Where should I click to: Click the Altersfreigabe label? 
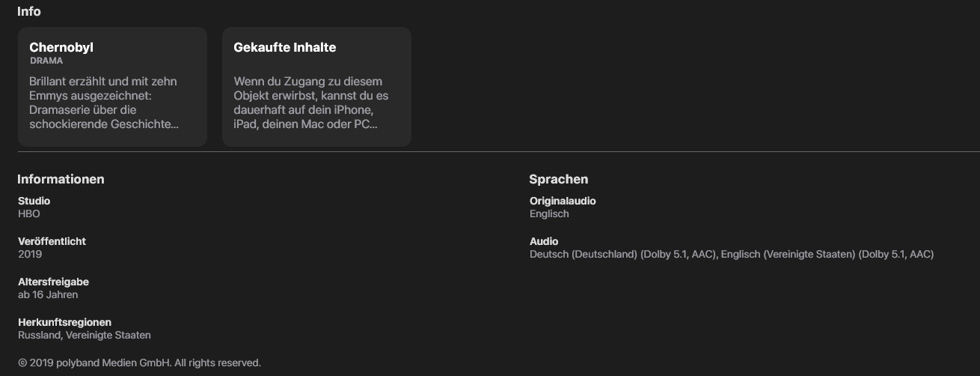[x=53, y=282]
